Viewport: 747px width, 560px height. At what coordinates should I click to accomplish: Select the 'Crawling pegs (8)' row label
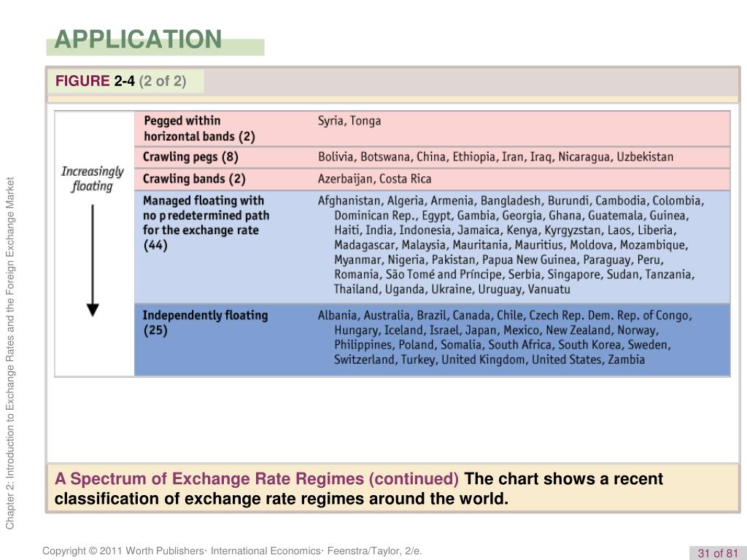190,157
